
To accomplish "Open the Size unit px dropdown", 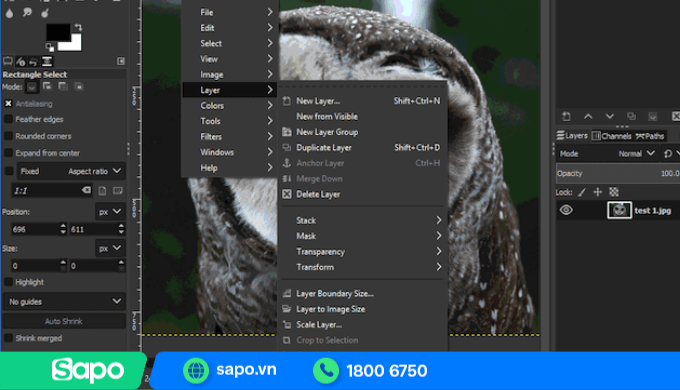I will coord(110,248).
